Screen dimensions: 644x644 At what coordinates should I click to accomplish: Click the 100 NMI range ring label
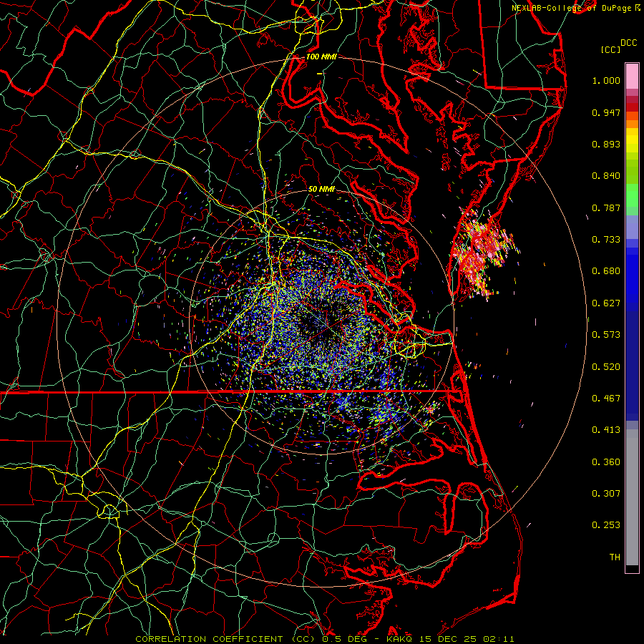point(321,57)
